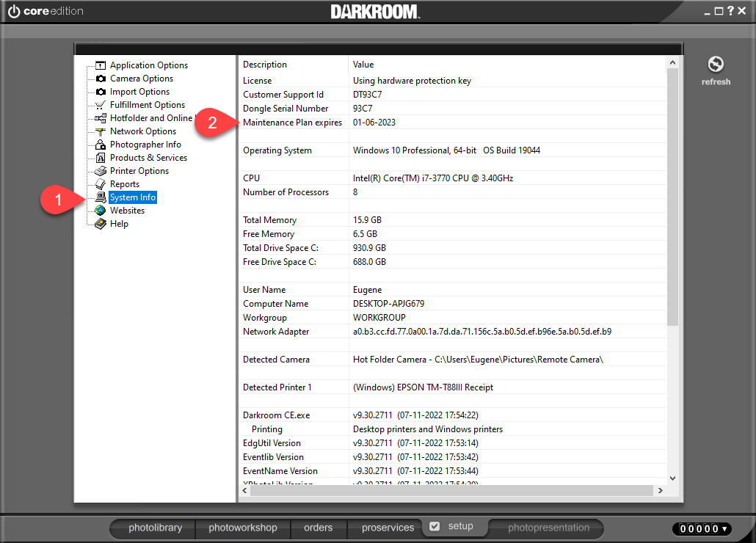The image size is (756, 543).
Task: Select Camera Options tree entry
Action: click(141, 79)
